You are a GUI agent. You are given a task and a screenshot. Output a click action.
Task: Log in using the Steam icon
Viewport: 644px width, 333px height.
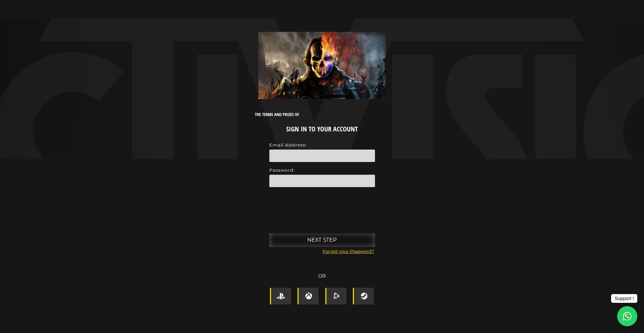(x=364, y=296)
